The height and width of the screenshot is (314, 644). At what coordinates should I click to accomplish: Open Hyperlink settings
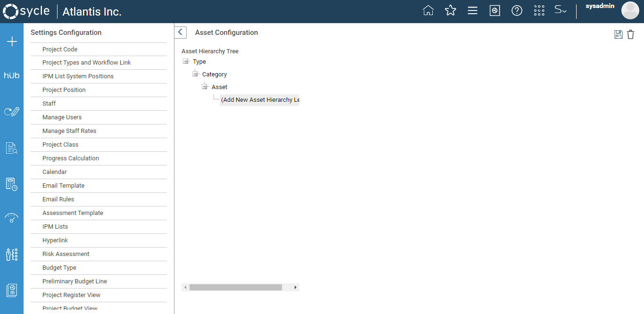tap(99, 240)
